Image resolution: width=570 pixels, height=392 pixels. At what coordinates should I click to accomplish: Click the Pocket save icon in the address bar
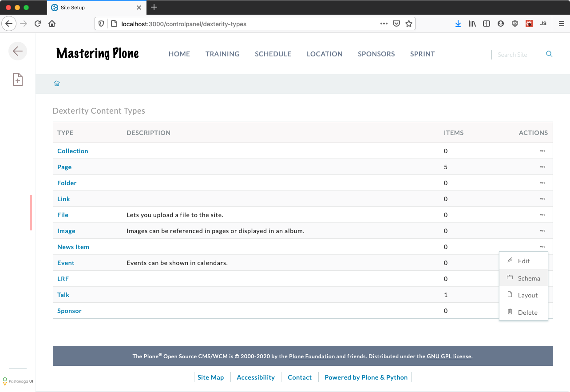pyautogui.click(x=396, y=24)
